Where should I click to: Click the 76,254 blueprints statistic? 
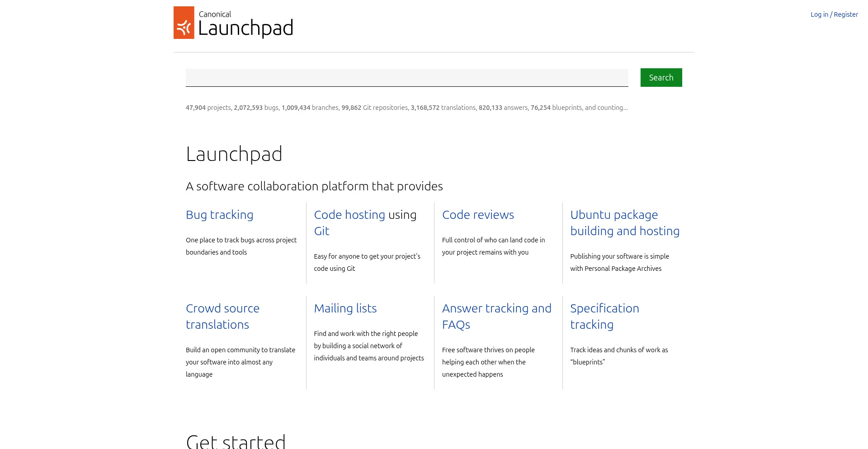tap(556, 108)
